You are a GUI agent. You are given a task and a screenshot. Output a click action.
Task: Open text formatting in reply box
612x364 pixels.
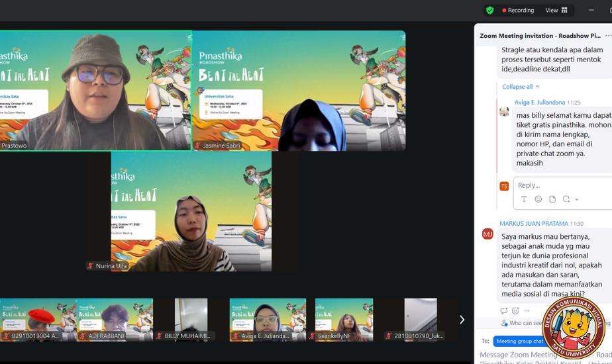(x=524, y=199)
